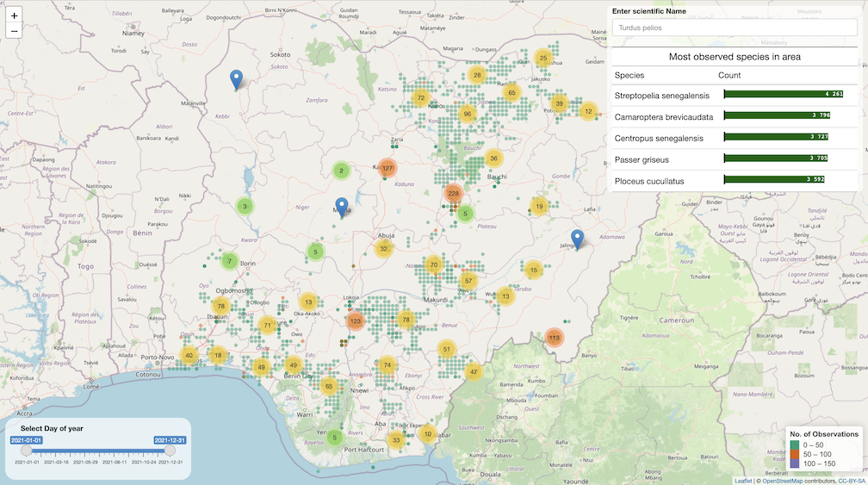
Task: Select the right end-date slider handle
Action: (170, 450)
